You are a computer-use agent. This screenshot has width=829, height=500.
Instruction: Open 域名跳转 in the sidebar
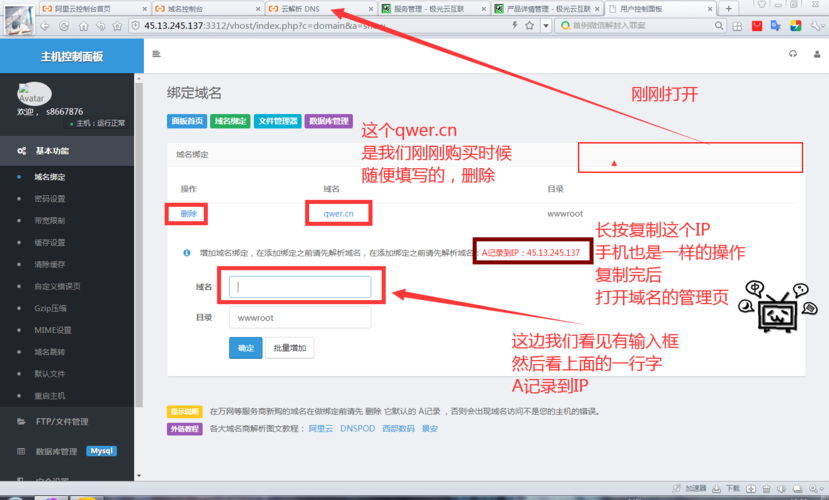pyautogui.click(x=50, y=352)
